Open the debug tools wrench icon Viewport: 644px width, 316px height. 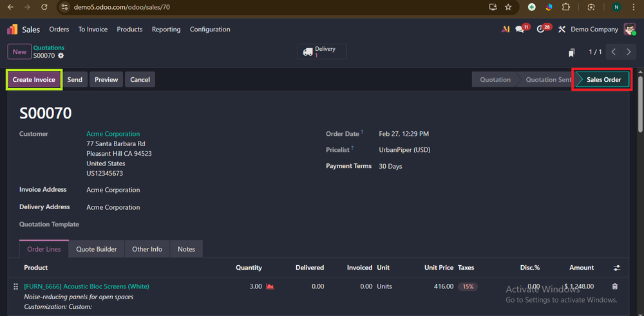pos(562,30)
